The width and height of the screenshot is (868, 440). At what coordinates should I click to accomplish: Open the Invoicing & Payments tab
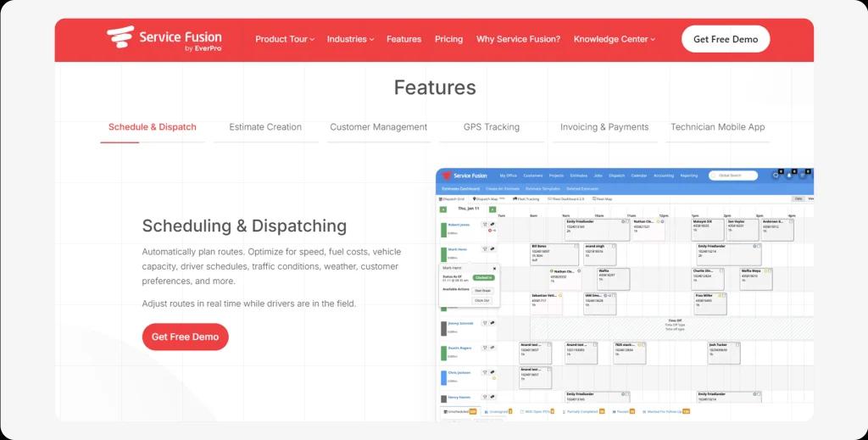click(604, 127)
